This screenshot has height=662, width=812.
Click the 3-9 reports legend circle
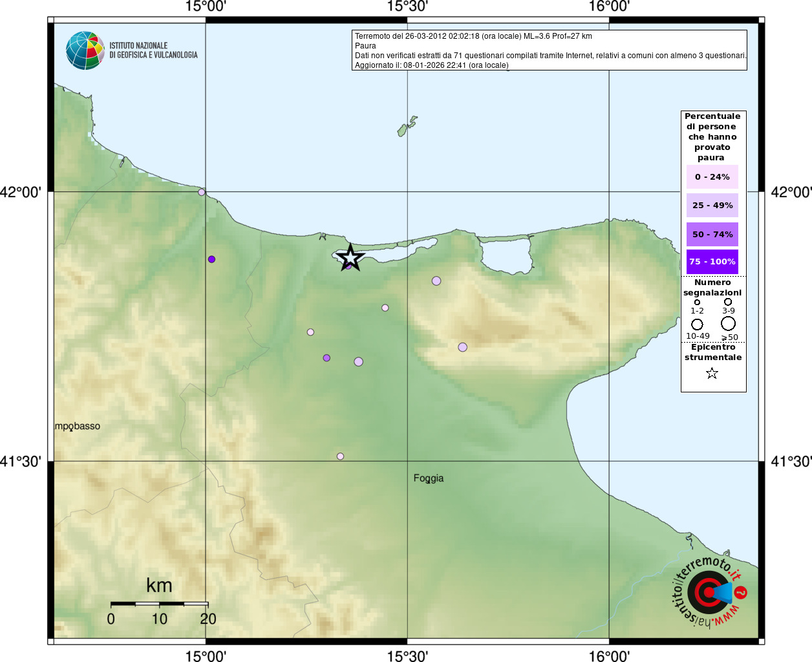tap(728, 302)
